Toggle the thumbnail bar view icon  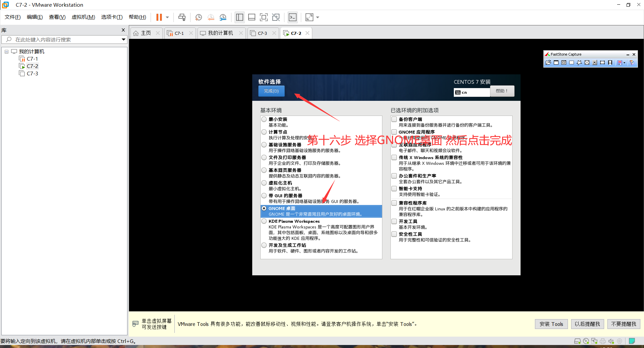252,17
